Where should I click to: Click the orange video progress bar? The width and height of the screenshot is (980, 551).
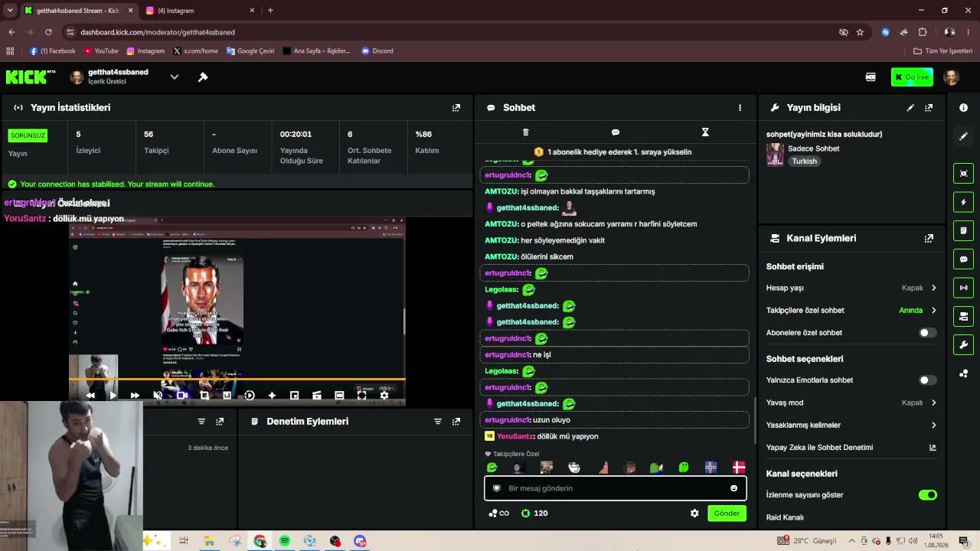[237, 379]
